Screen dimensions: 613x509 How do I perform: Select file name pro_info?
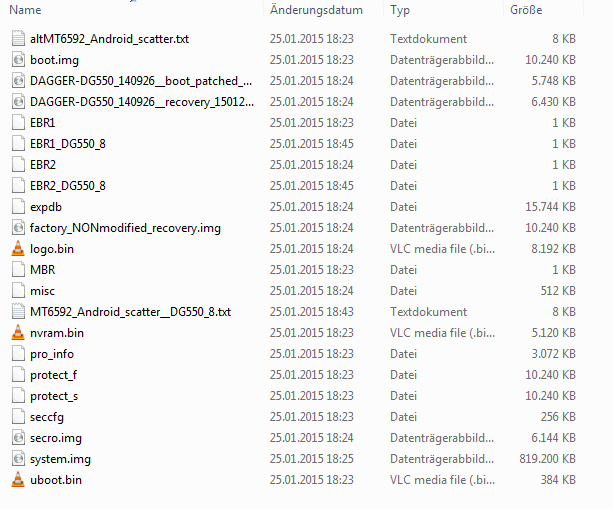(x=52, y=354)
